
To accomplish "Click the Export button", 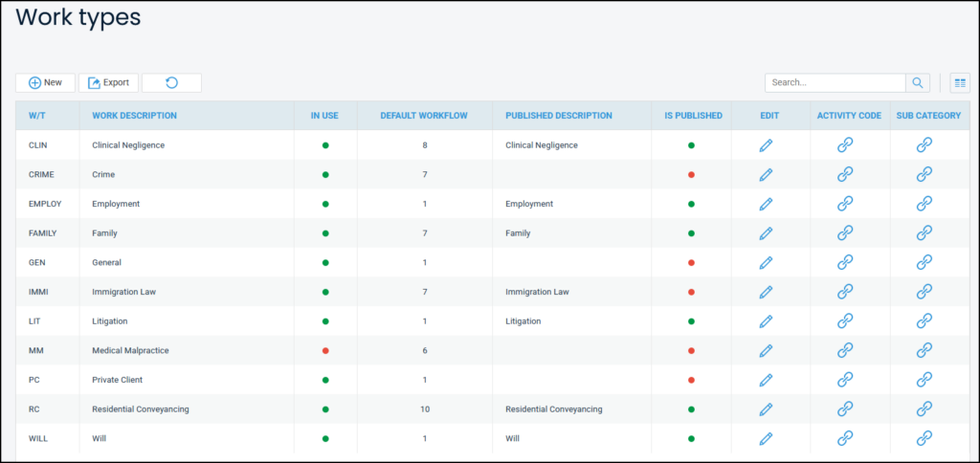I will click(x=108, y=83).
